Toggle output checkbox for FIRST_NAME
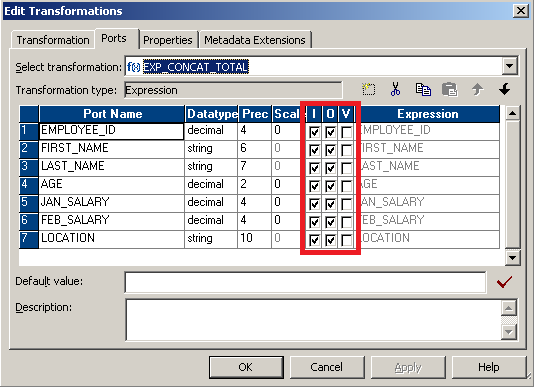 click(330, 150)
